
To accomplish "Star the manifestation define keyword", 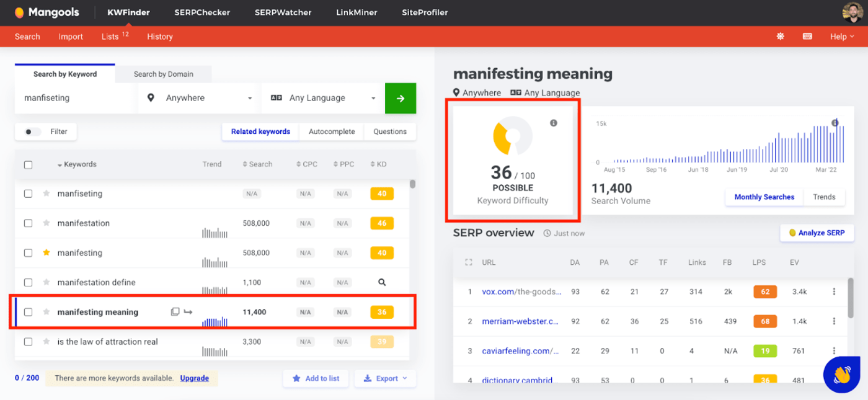I will pos(46,282).
